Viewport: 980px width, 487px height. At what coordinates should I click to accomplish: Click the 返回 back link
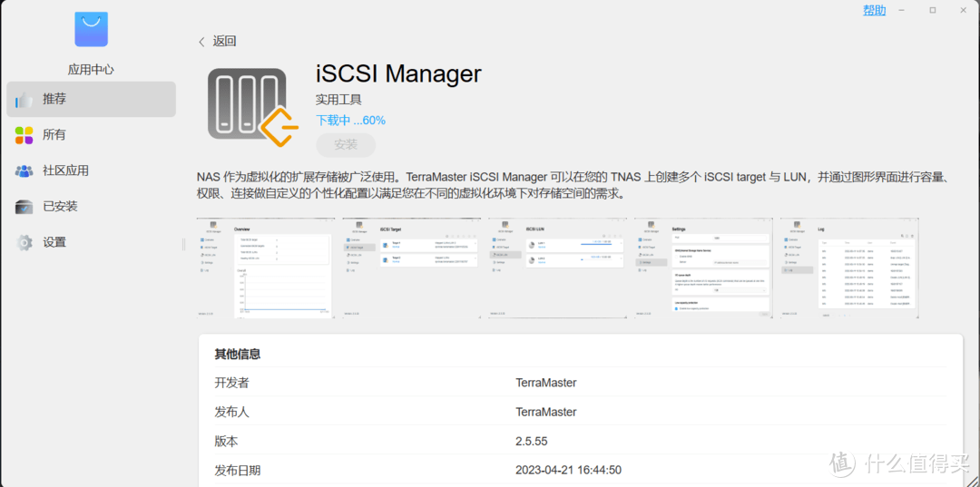click(x=224, y=42)
